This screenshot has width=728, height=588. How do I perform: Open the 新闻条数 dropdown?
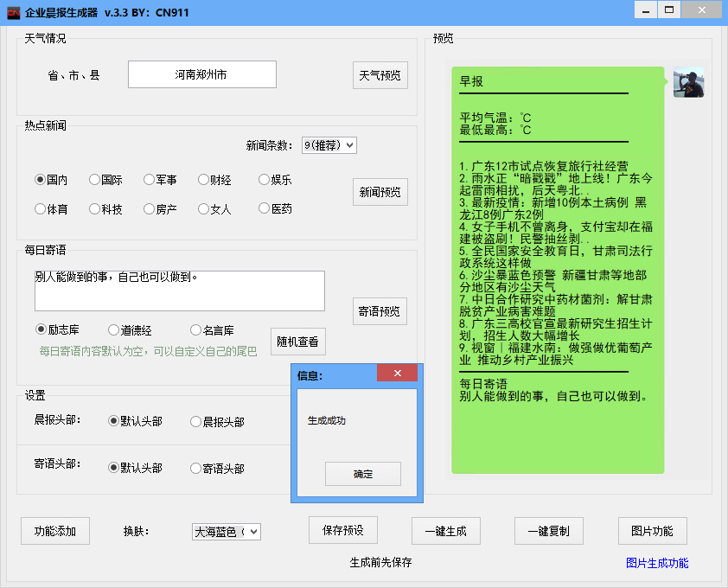[x=329, y=144]
